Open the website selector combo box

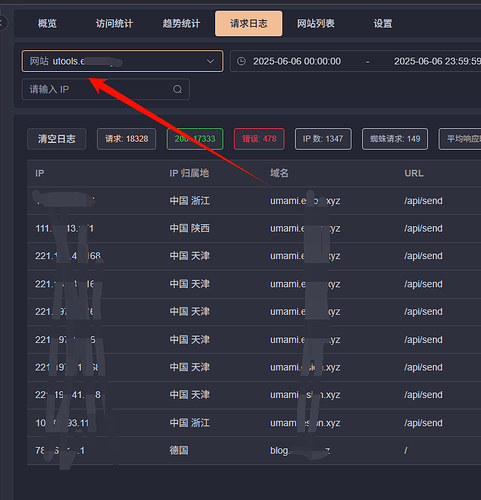pos(122,61)
